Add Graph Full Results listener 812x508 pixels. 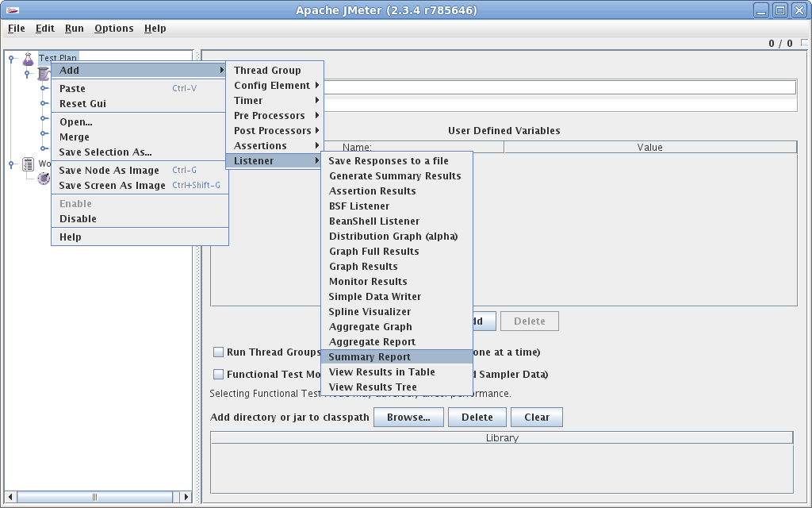tap(396, 251)
